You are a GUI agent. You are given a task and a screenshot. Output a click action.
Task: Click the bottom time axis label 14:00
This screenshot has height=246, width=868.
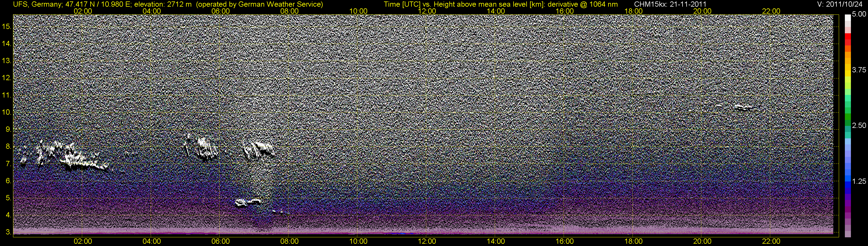496,241
